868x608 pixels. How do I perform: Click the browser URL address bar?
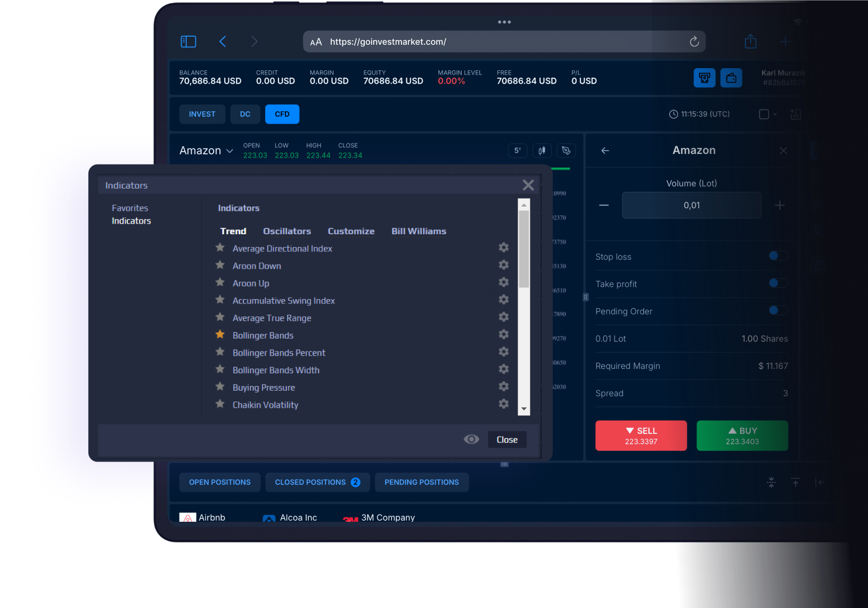[x=504, y=42]
